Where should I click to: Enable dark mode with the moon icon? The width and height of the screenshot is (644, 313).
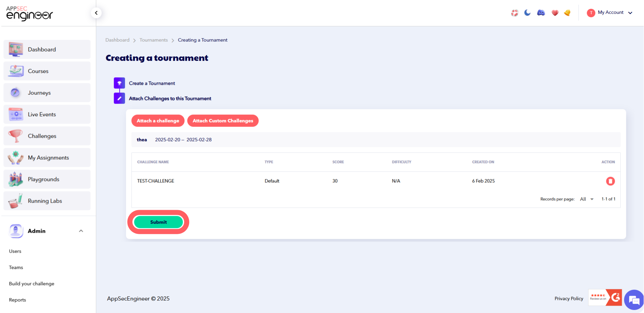[527, 13]
